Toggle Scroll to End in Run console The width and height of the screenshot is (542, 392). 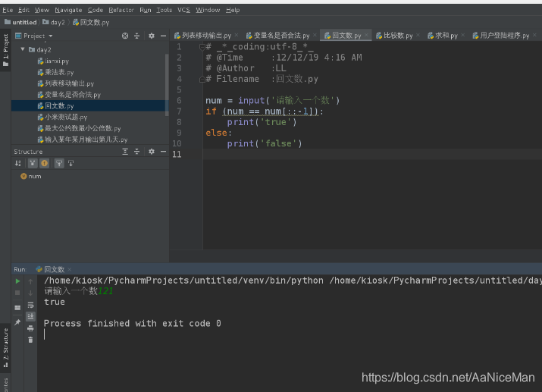[30, 316]
